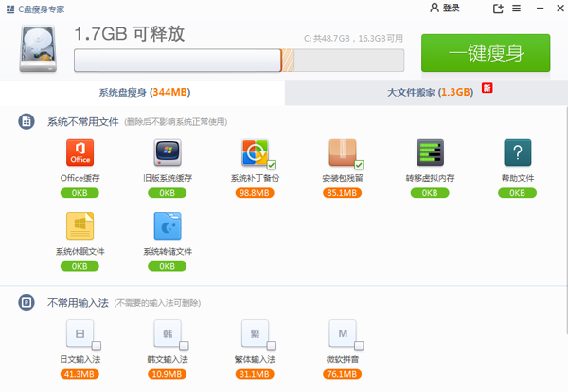Image resolution: width=568 pixels, height=392 pixels.
Task: Collapse the 系统不常用文件 section
Action: (x=26, y=121)
